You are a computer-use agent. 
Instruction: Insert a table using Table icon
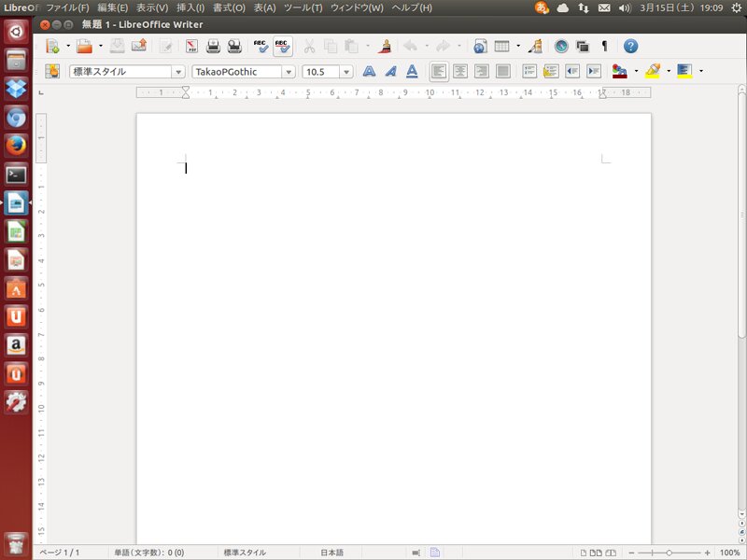pos(502,46)
